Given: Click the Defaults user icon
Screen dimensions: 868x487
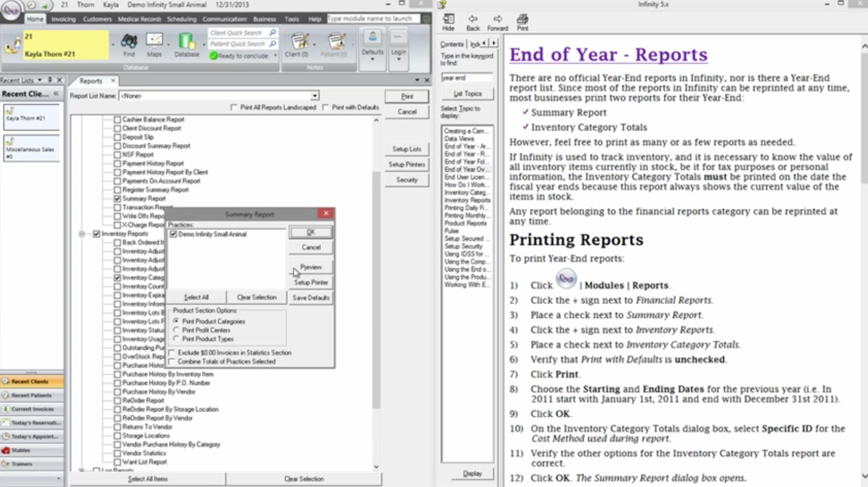Looking at the screenshot, I should click(x=372, y=37).
